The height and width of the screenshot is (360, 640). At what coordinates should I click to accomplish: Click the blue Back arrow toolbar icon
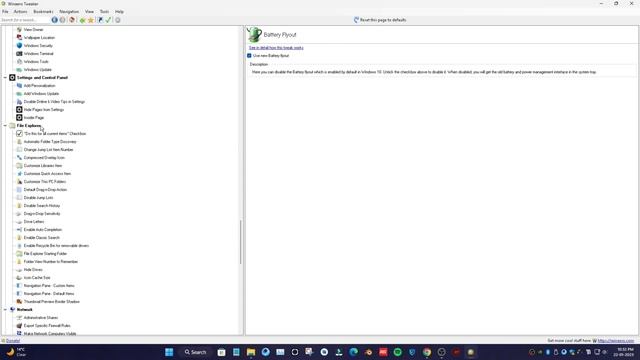pyautogui.click(x=54, y=20)
